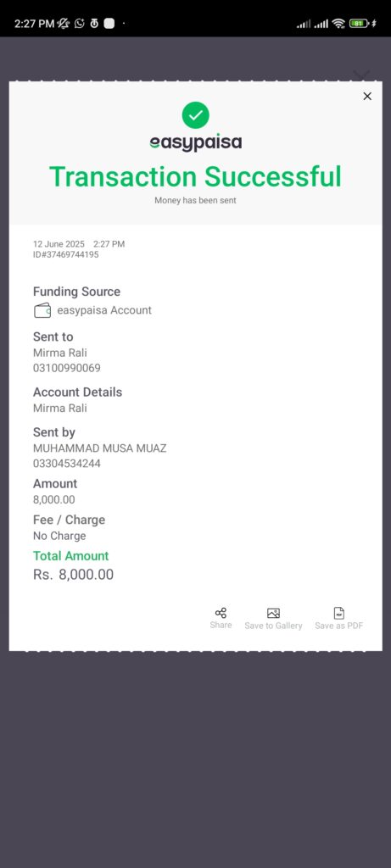Tap the Save as PDF icon
Image resolution: width=391 pixels, height=868 pixels.
339,613
